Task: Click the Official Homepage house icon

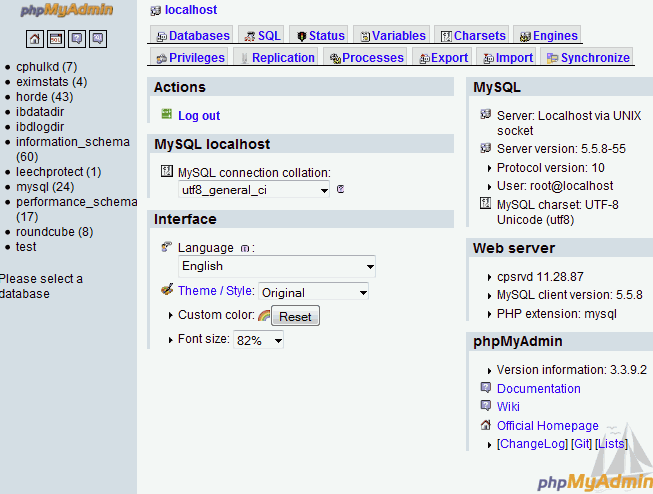Action: pos(486,425)
